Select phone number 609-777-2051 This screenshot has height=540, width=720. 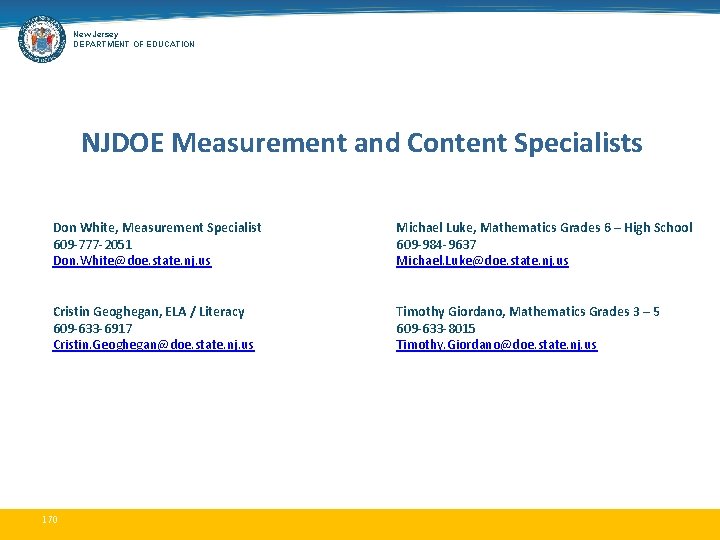click(92, 244)
